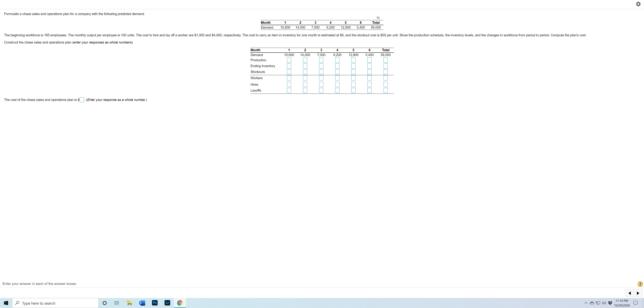Click the Type here to search box

[56, 303]
